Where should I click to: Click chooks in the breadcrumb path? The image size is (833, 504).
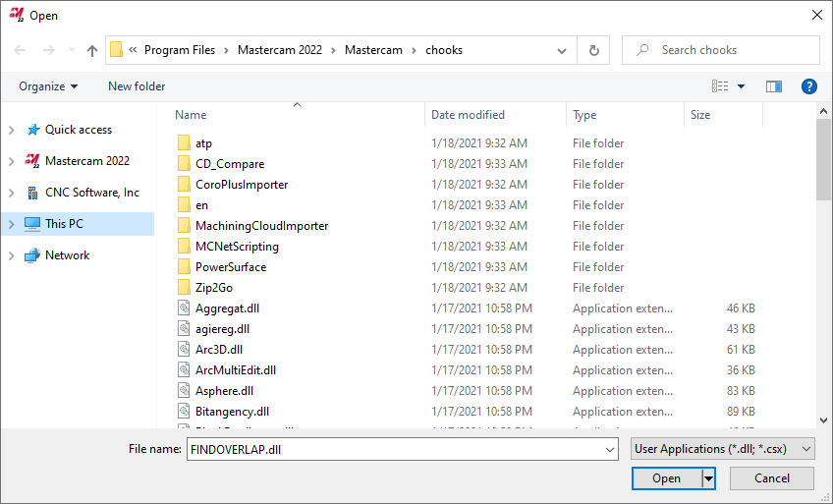tap(444, 50)
